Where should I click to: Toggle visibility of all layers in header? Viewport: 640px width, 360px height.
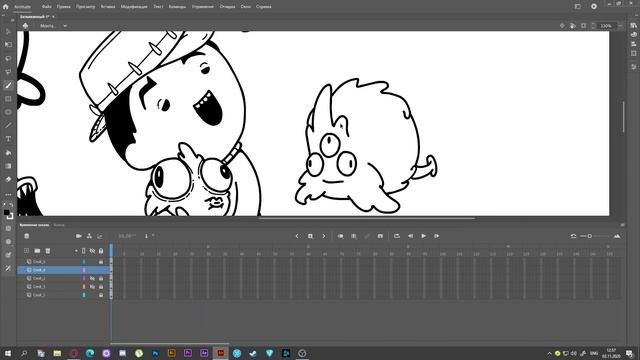click(x=92, y=251)
